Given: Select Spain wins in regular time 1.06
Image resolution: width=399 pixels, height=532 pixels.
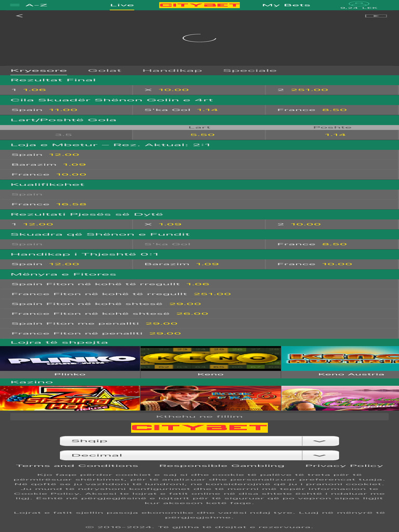Looking at the screenshot, I should tap(199, 284).
